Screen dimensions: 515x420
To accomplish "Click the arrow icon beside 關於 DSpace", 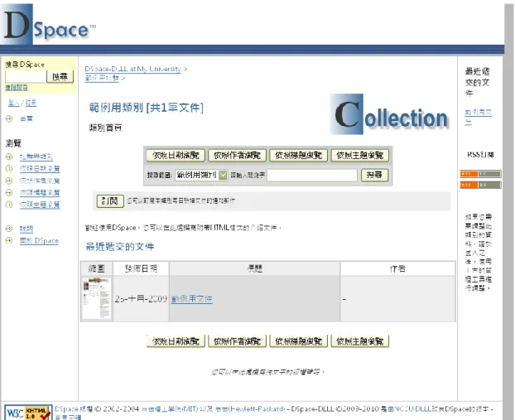I will [9, 240].
